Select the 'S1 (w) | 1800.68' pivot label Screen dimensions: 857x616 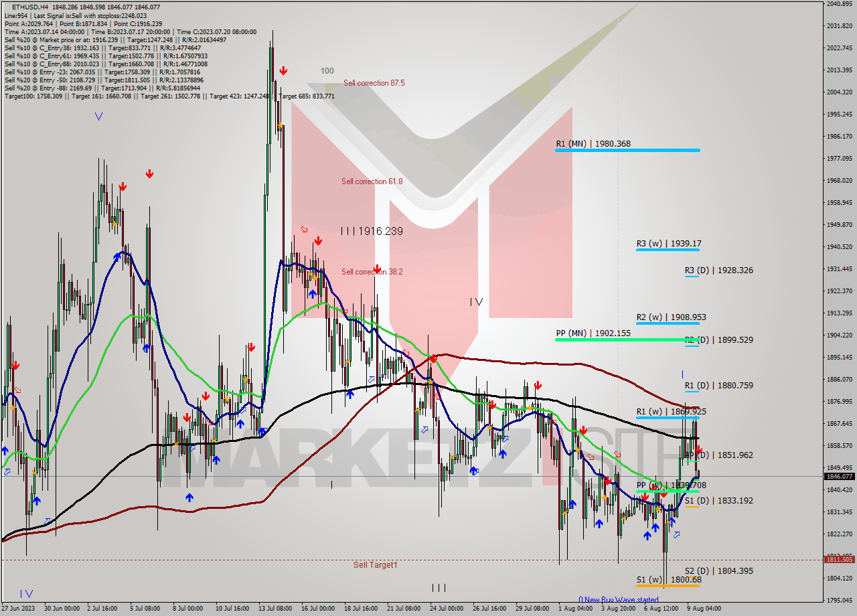669,580
